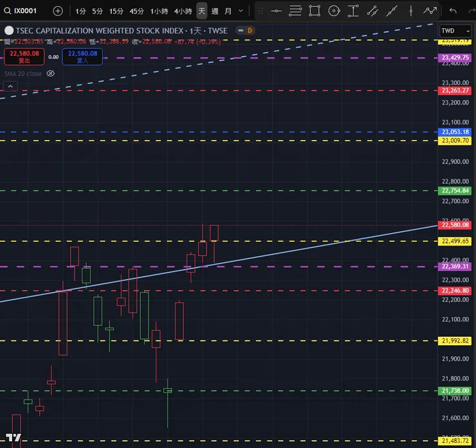Click the yellow 23,009.70 price label
476x448 pixels.
pyautogui.click(x=455, y=140)
